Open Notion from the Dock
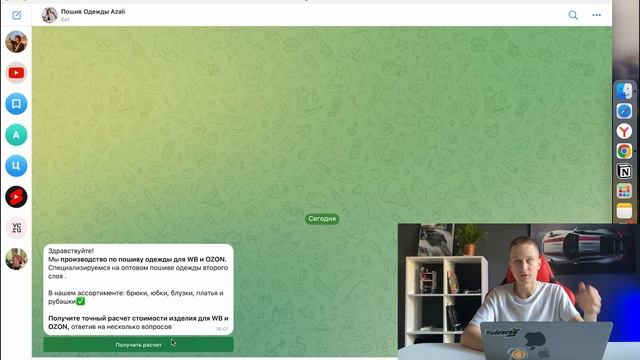The height and width of the screenshot is (360, 640). click(624, 171)
